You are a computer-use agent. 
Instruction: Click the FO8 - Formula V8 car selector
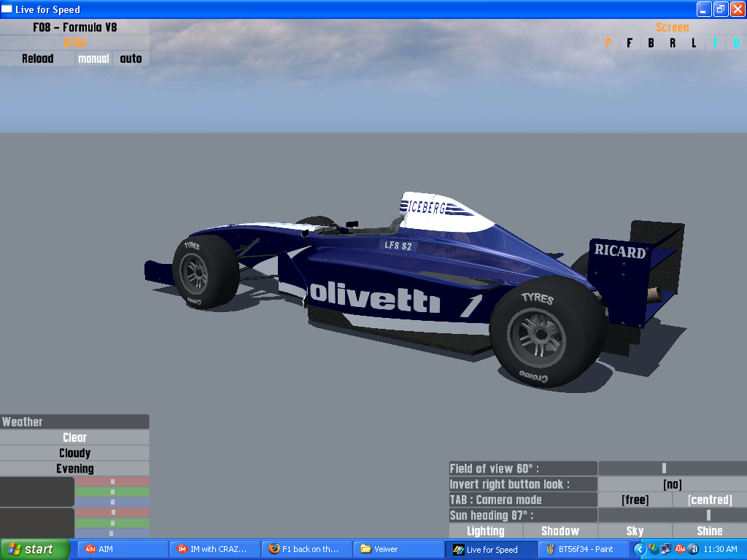(75, 27)
